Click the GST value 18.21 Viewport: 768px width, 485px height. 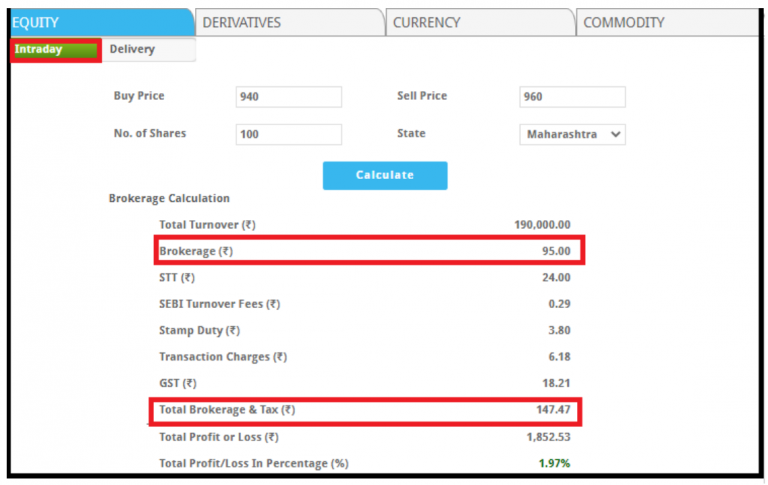557,383
